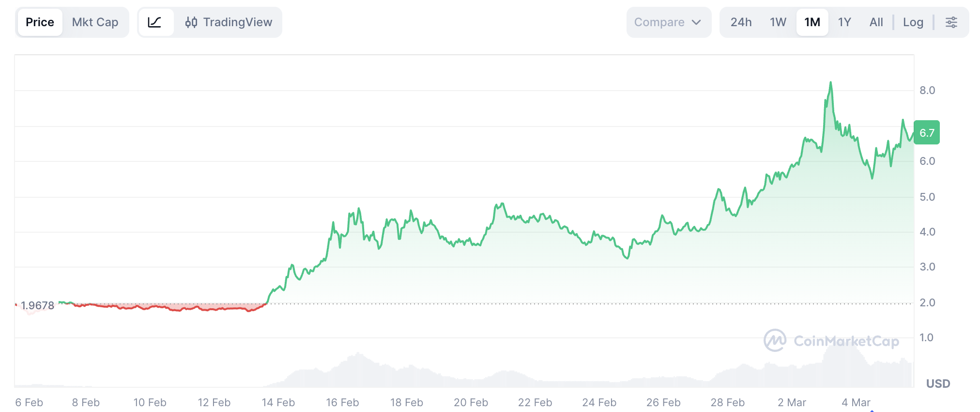Select the 1W time range
Viewport: 980px width, 412px height.
(778, 22)
